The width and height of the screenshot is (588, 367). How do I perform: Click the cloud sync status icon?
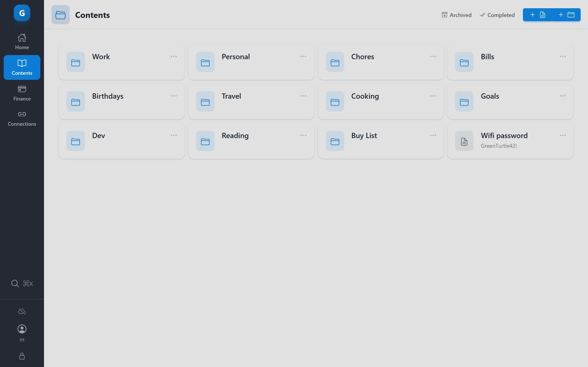click(x=22, y=311)
